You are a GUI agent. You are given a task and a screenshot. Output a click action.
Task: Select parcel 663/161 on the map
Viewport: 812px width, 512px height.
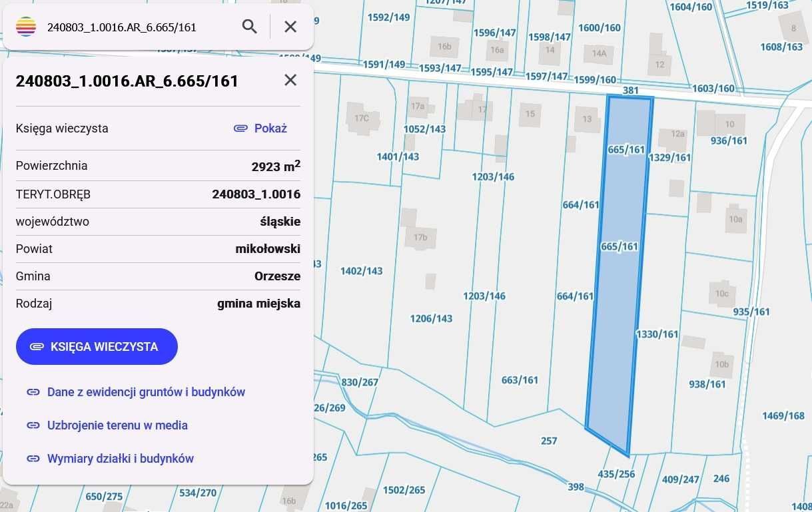(520, 380)
